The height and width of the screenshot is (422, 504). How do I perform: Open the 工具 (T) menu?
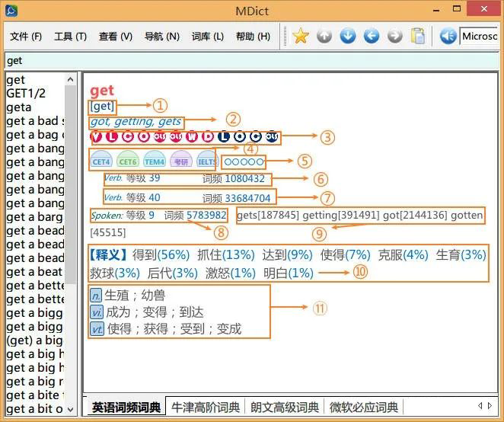point(70,37)
